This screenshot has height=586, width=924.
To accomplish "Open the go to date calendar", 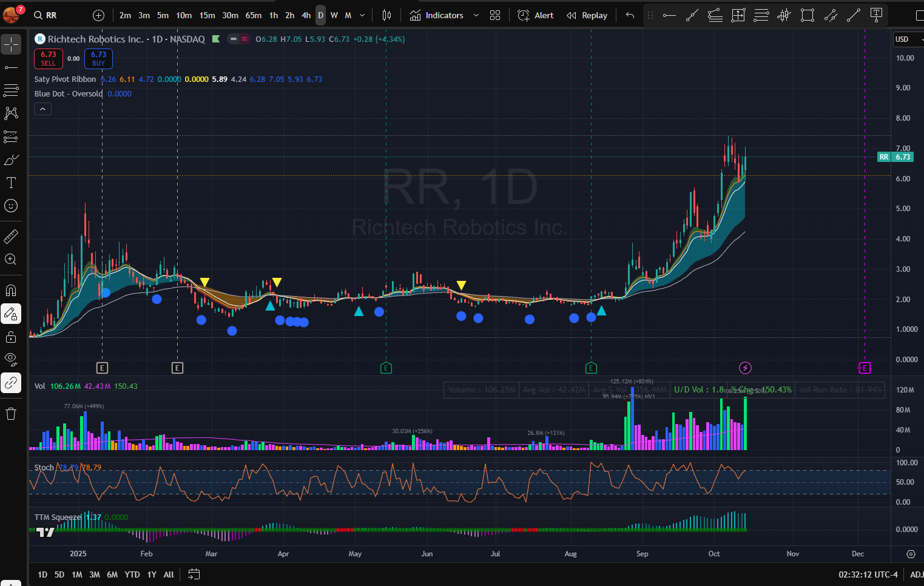I will pos(194,574).
